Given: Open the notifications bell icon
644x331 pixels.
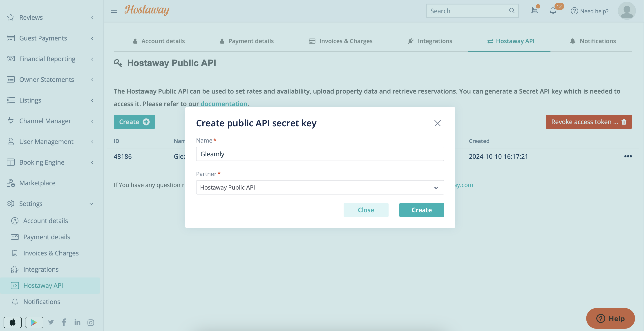Looking at the screenshot, I should 553,11.
